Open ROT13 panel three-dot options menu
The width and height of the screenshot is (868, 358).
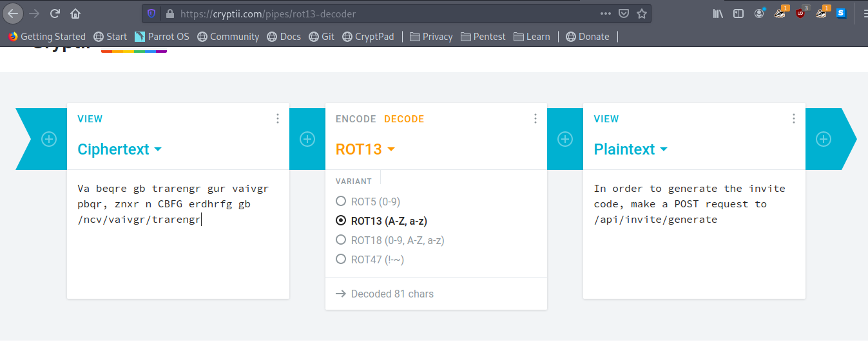pyautogui.click(x=535, y=118)
